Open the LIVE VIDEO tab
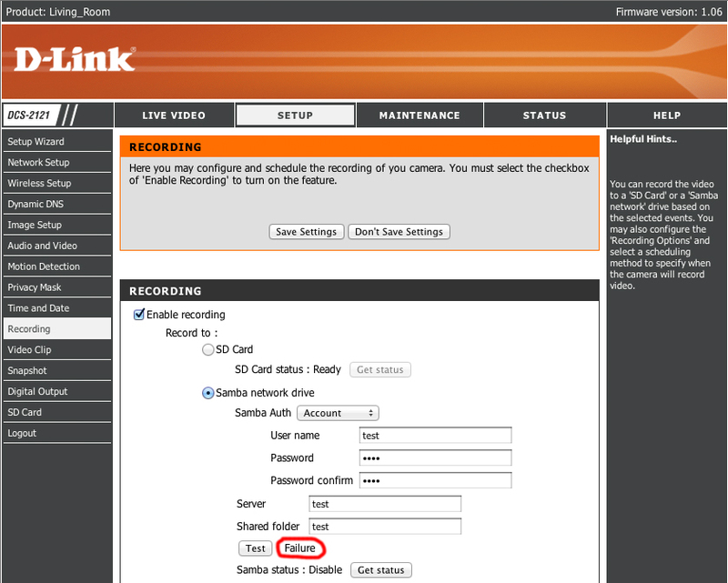The image size is (728, 583). (174, 116)
